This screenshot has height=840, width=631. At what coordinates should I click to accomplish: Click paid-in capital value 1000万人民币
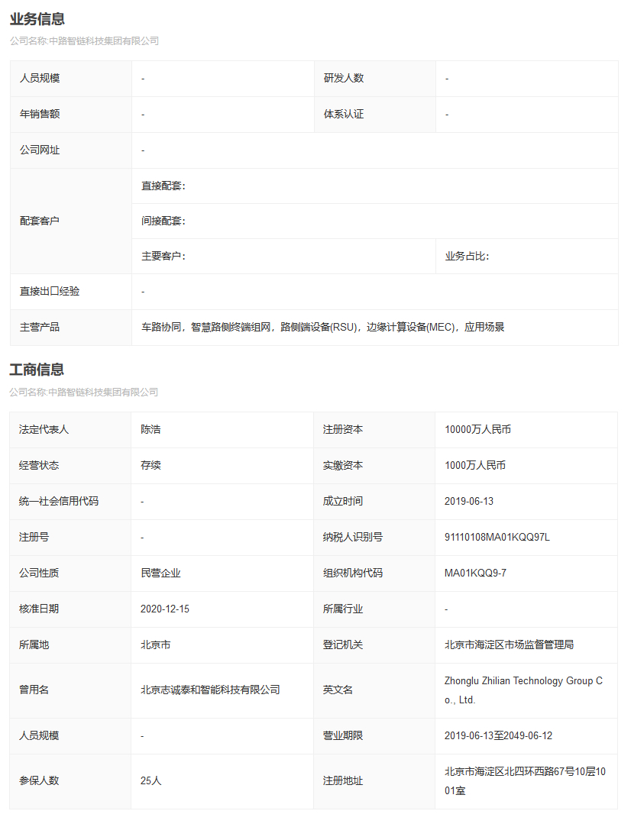(x=475, y=466)
